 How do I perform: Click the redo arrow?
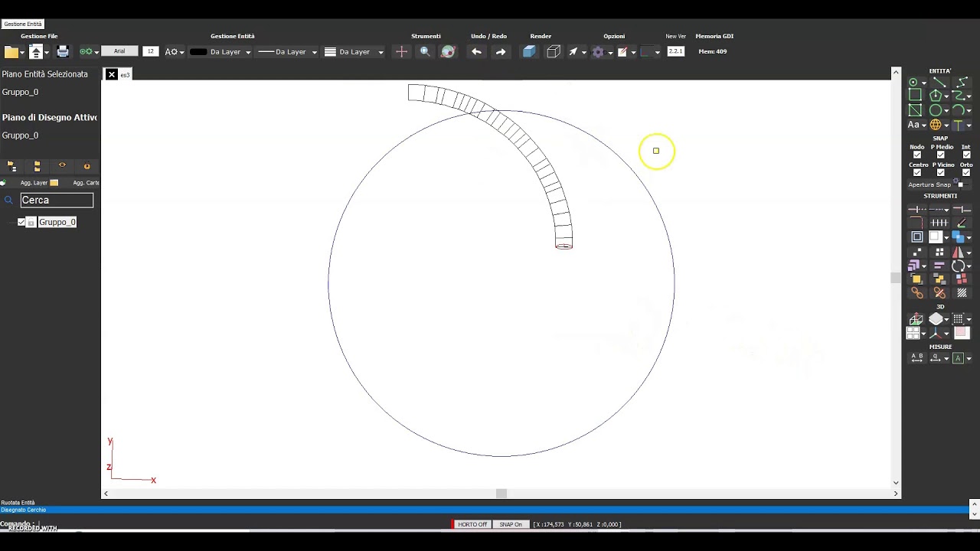pyautogui.click(x=500, y=52)
